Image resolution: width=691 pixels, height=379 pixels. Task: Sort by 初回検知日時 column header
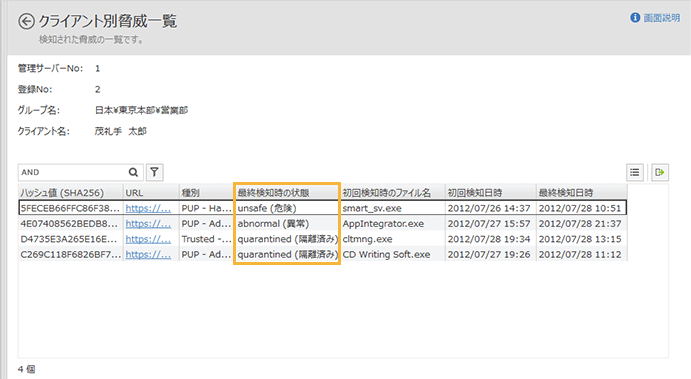[490, 193]
